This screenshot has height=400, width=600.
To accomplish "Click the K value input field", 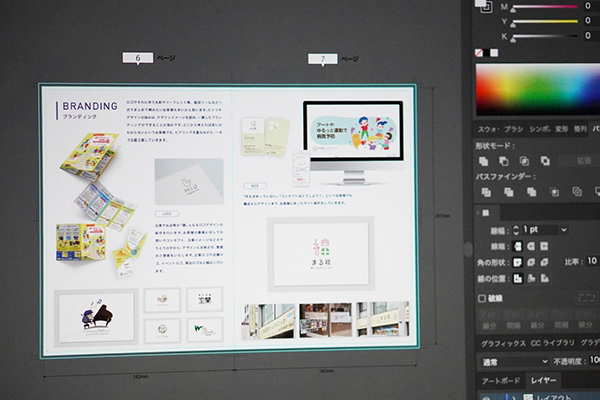I will 591,36.
